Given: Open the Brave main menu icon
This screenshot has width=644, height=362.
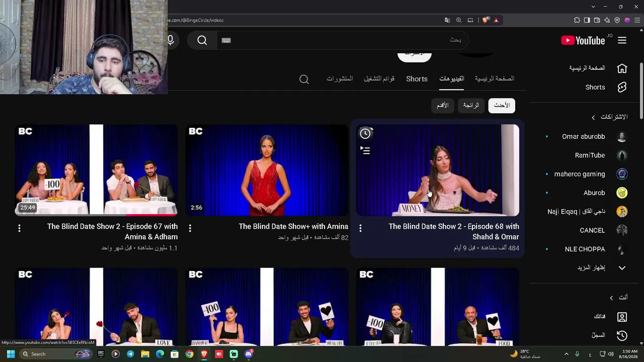Looking at the screenshot, I should 637,20.
